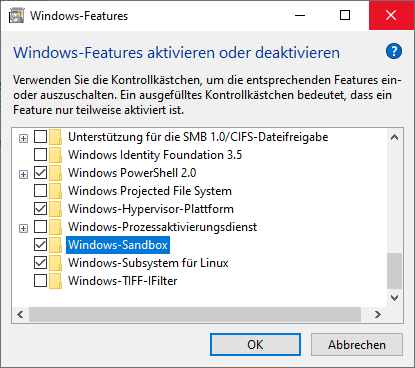Enable the Windows-TIFF-IFilter checkbox
The width and height of the screenshot is (415, 368).
[x=40, y=281]
